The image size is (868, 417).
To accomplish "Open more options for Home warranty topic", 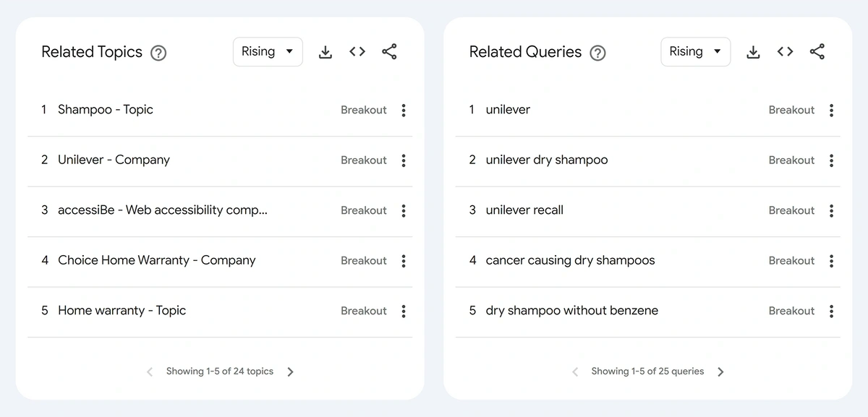I will pos(404,311).
